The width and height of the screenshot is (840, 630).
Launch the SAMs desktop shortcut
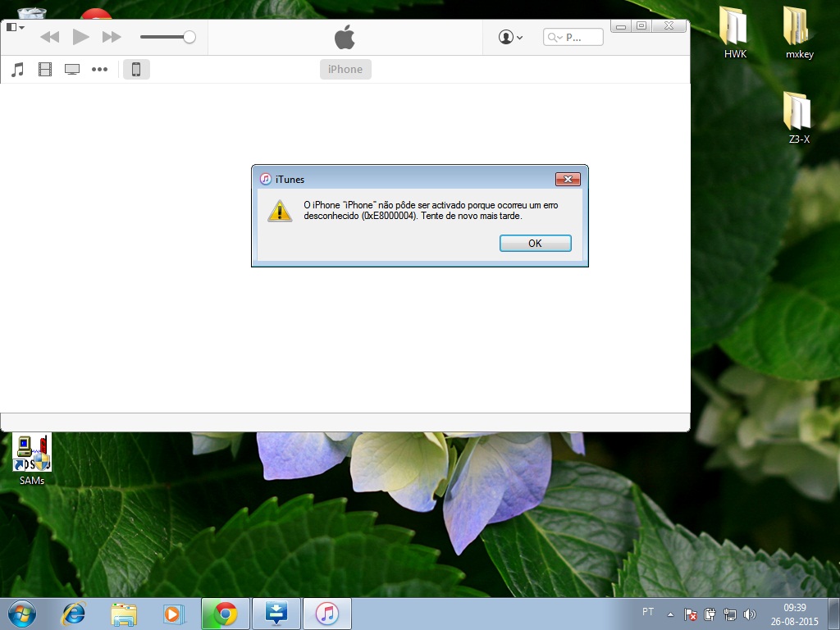[x=32, y=459]
